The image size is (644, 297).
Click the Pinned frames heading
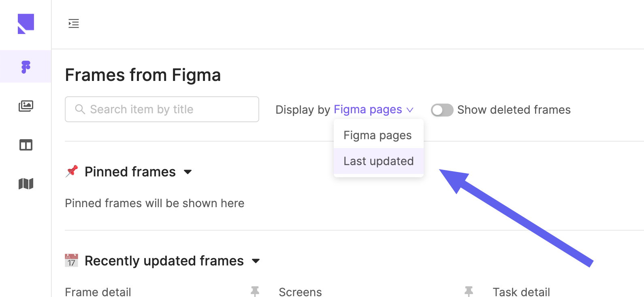(130, 172)
